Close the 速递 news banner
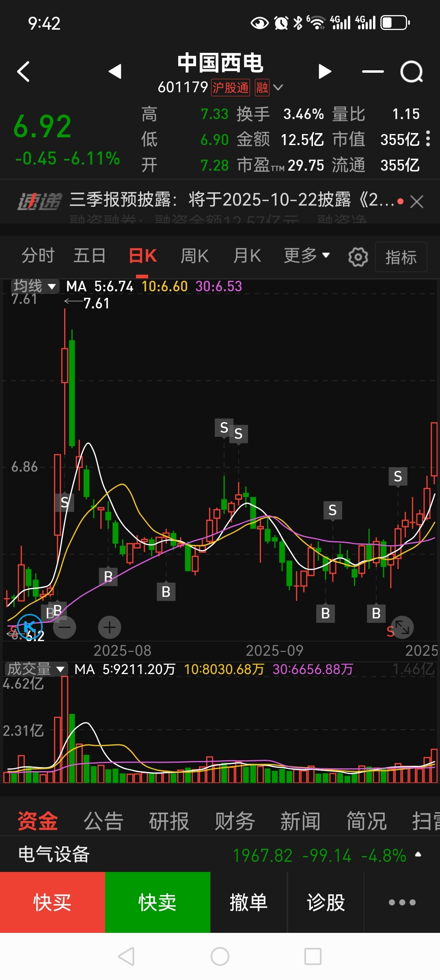 (x=416, y=202)
